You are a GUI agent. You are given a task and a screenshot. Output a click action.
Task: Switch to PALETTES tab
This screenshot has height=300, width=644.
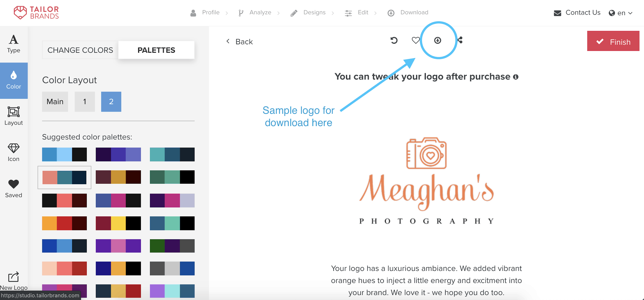pos(156,50)
